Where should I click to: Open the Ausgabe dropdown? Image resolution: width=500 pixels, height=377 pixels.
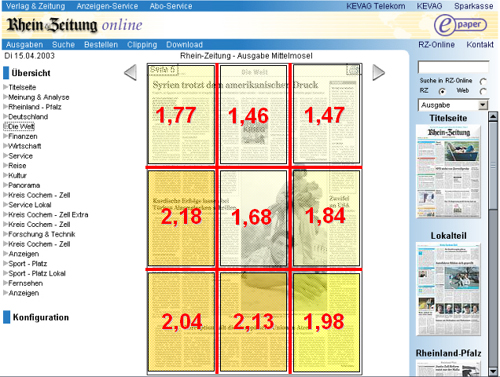point(453,105)
